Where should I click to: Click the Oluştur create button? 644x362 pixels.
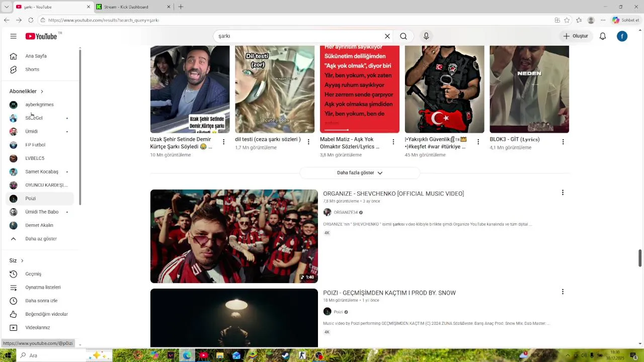click(576, 36)
